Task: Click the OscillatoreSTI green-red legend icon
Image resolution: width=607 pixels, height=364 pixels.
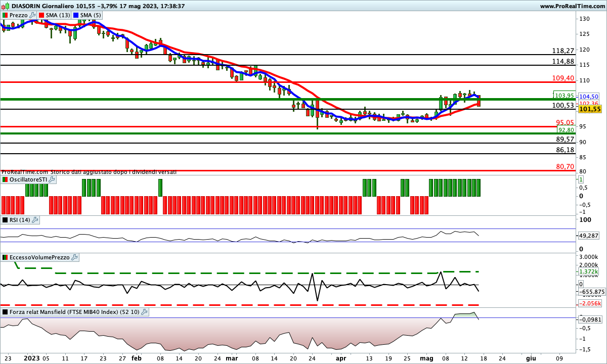Action: pyautogui.click(x=6, y=179)
